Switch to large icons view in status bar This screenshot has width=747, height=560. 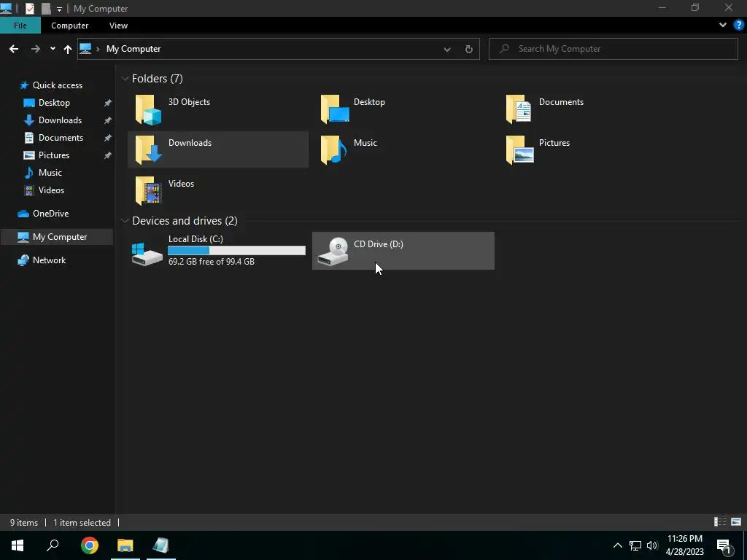(x=736, y=522)
